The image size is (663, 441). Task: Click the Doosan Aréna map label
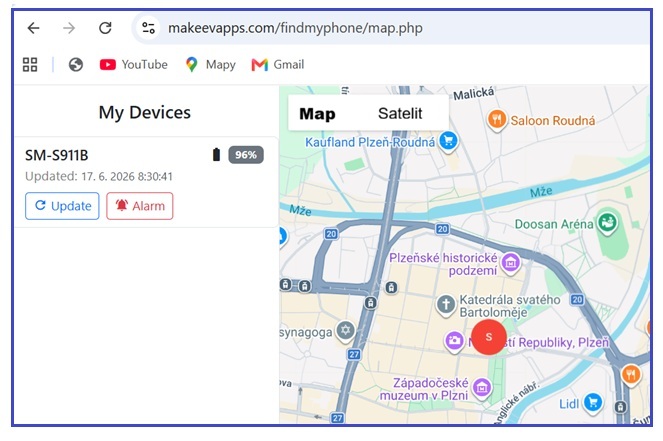tap(554, 224)
